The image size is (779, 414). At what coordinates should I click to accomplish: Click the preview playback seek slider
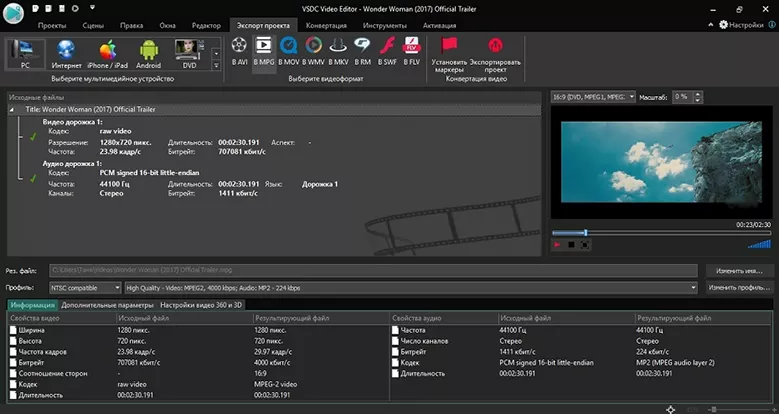(x=662, y=233)
